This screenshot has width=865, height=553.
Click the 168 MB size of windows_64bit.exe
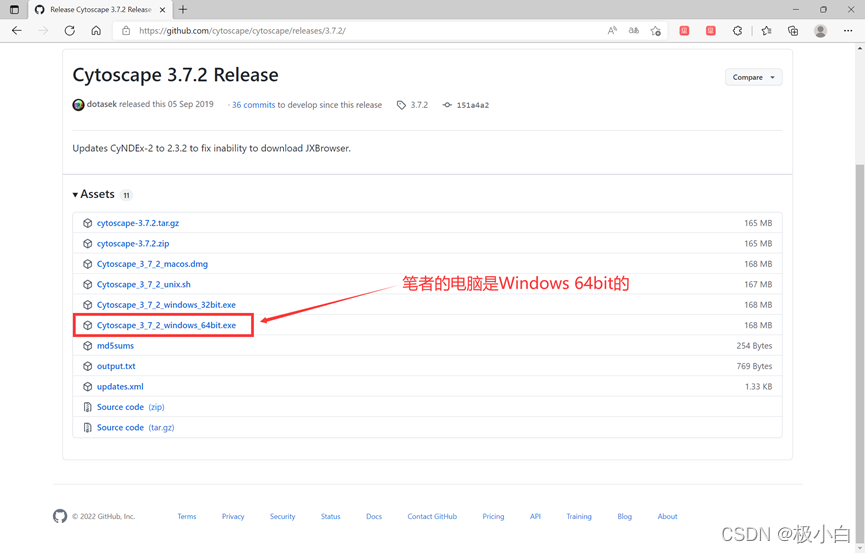click(x=758, y=325)
